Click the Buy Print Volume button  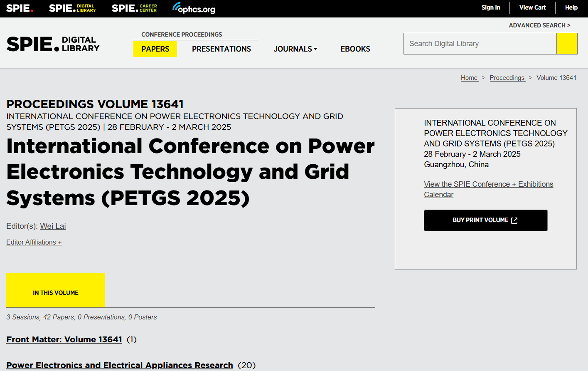(x=485, y=220)
